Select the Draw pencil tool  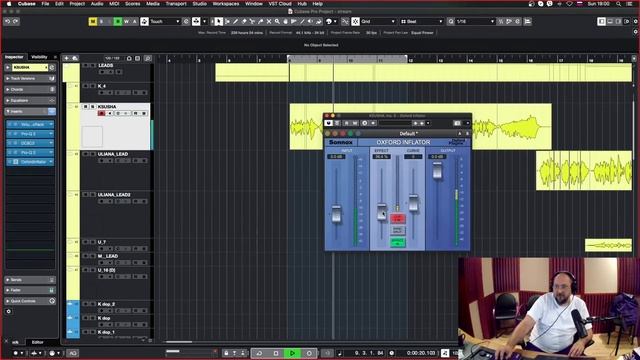[236, 21]
